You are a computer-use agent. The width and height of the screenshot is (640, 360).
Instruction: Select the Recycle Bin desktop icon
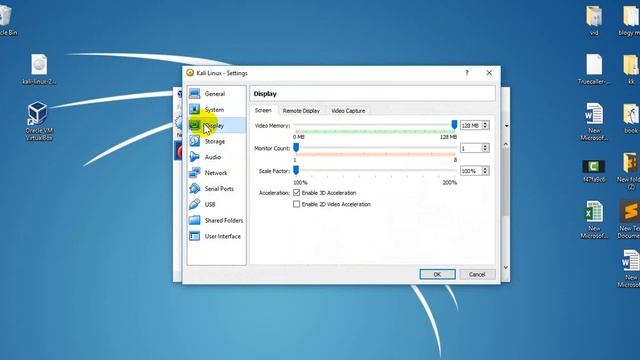tap(7, 19)
